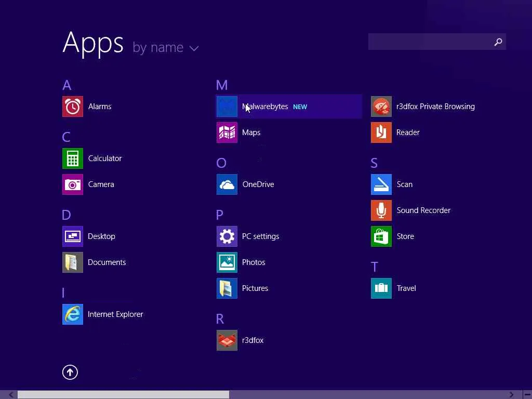Open the Reader app icon
Viewport: 532px width, 399px height.
[x=381, y=132]
